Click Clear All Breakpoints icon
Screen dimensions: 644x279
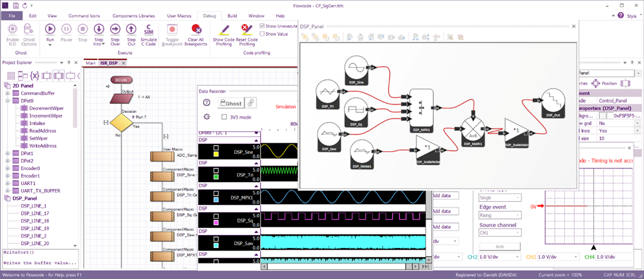click(195, 29)
